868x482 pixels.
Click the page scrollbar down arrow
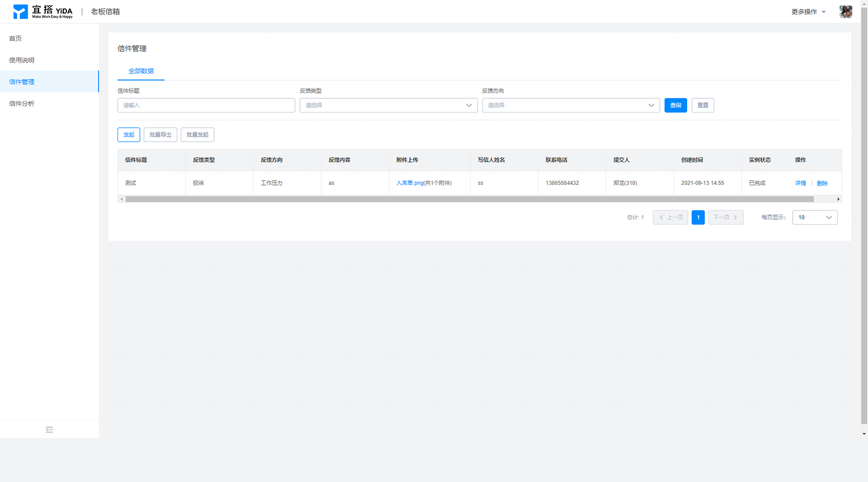[x=864, y=434]
